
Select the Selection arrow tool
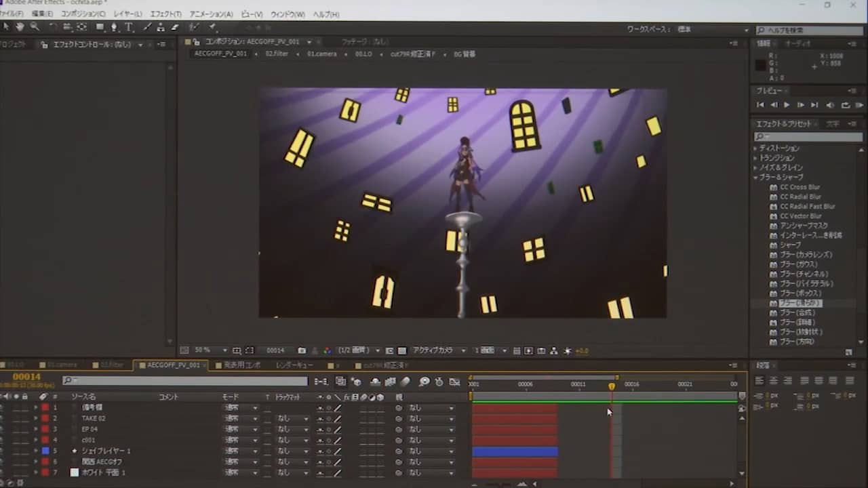pos(6,27)
